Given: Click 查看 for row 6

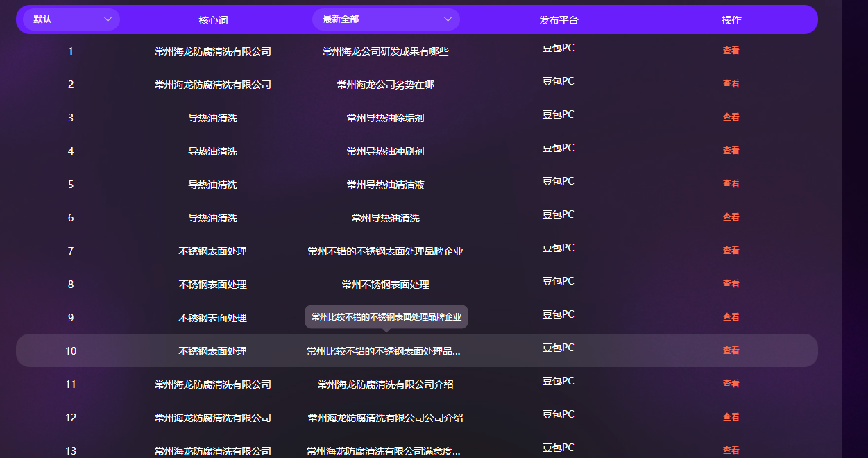Looking at the screenshot, I should pos(731,217).
